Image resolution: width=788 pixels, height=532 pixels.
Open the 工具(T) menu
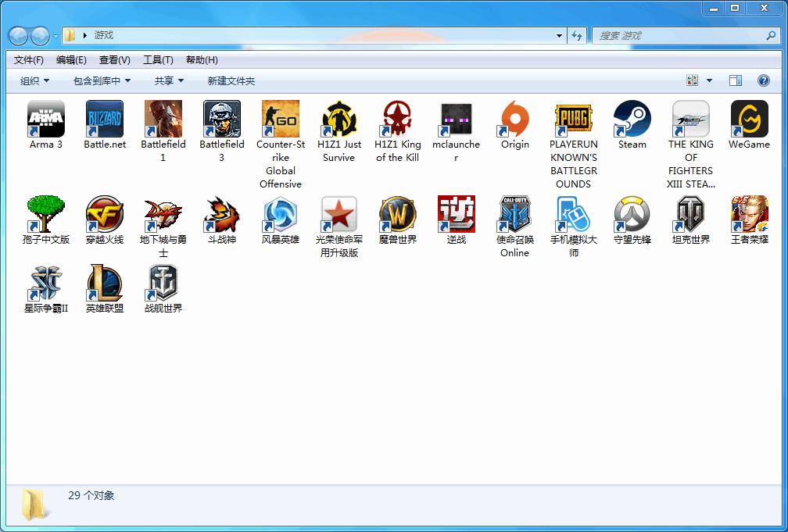point(157,60)
